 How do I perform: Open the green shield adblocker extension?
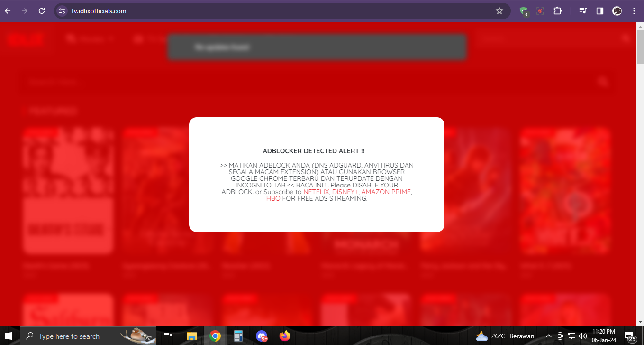pyautogui.click(x=523, y=11)
